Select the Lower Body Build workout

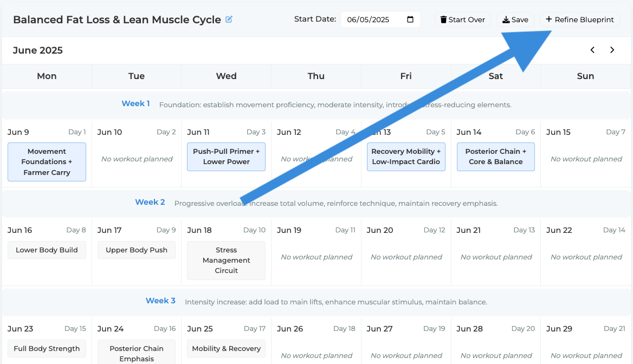(47, 250)
